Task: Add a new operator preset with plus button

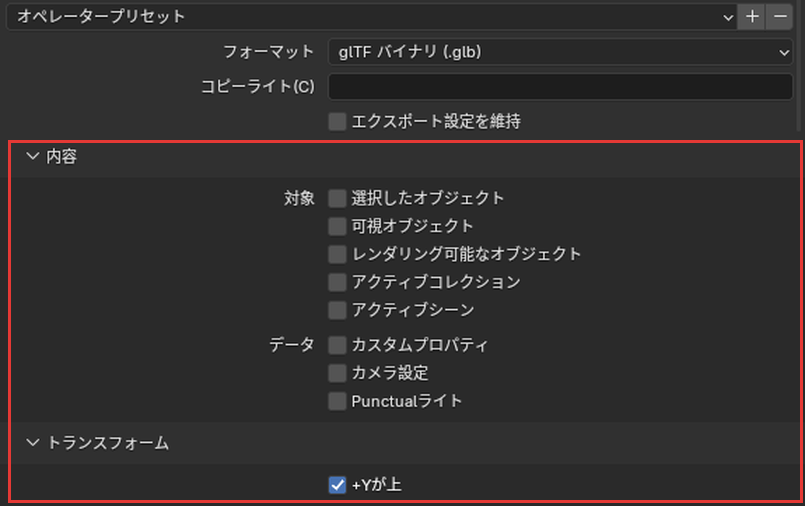Action: 752,16
